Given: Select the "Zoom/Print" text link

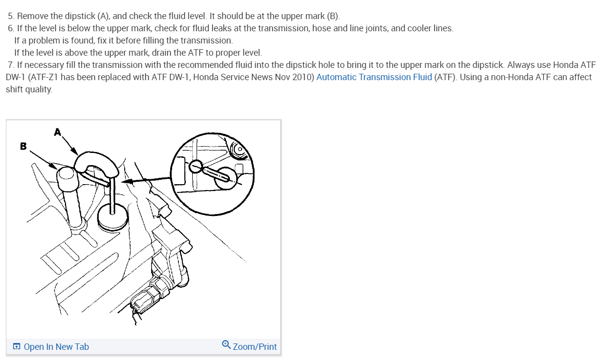Looking at the screenshot, I should pos(255,347).
